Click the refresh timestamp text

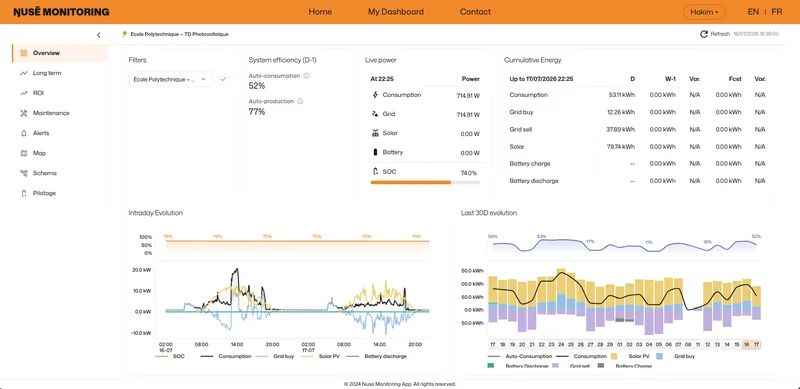756,34
